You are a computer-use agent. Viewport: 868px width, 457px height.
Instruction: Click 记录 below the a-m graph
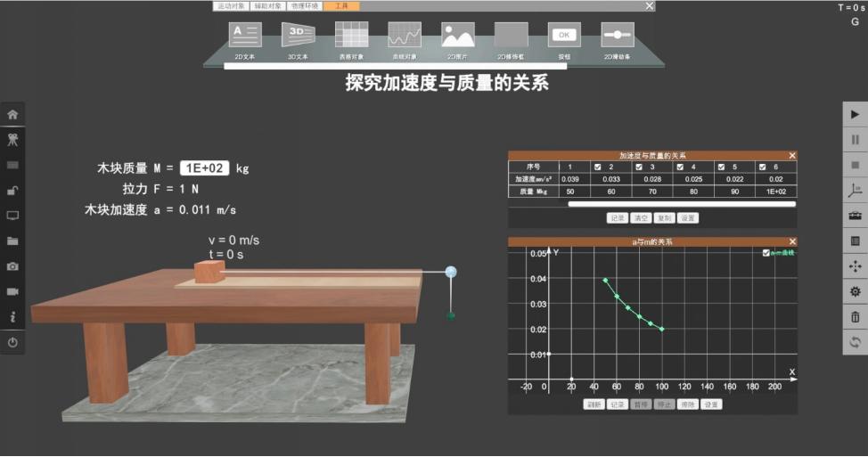[x=618, y=404]
